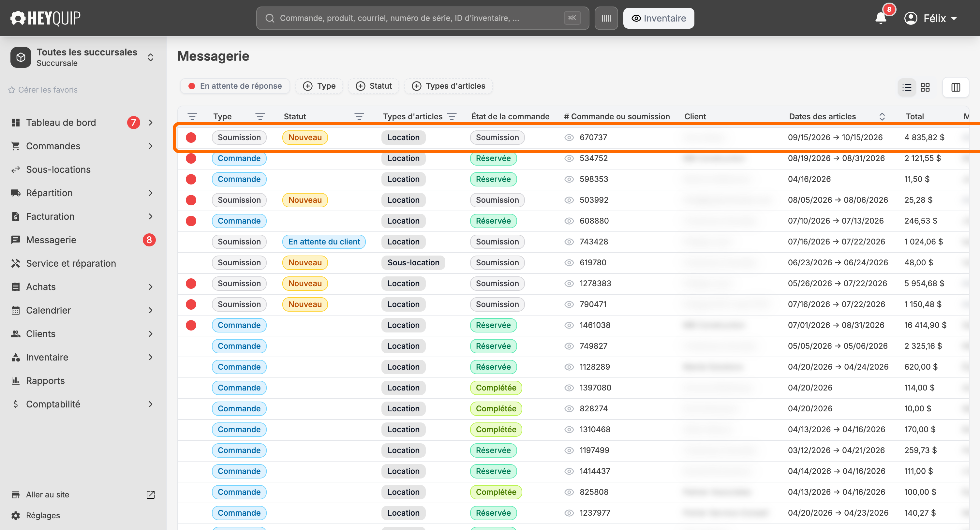Open the column settings icon
Image resolution: width=980 pixels, height=530 pixels.
click(956, 87)
